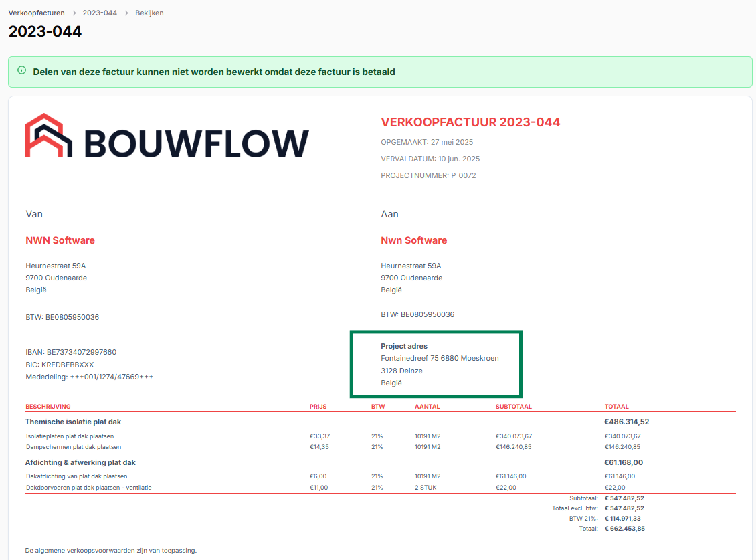
Task: Click the red Bouwflow house logo icon
Action: pos(48,136)
